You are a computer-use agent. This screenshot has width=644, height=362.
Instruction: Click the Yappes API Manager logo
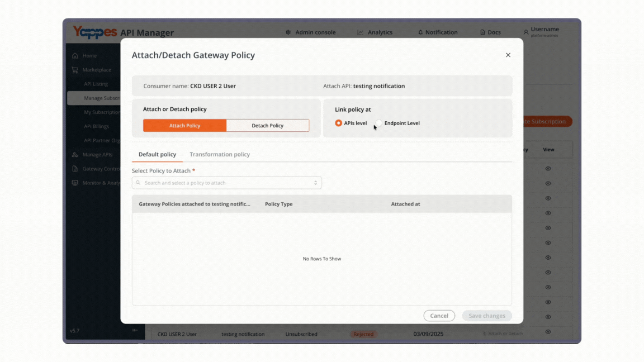(x=123, y=32)
